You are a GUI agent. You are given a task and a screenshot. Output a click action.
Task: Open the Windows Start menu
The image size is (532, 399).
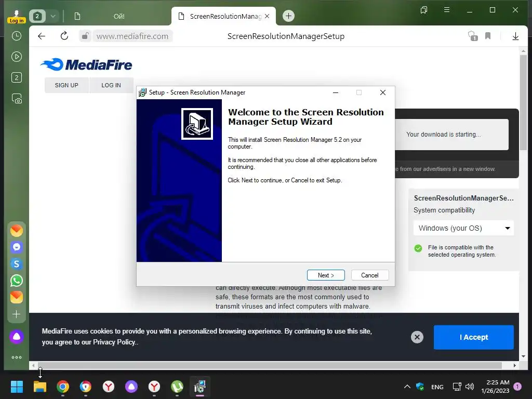[17, 387]
